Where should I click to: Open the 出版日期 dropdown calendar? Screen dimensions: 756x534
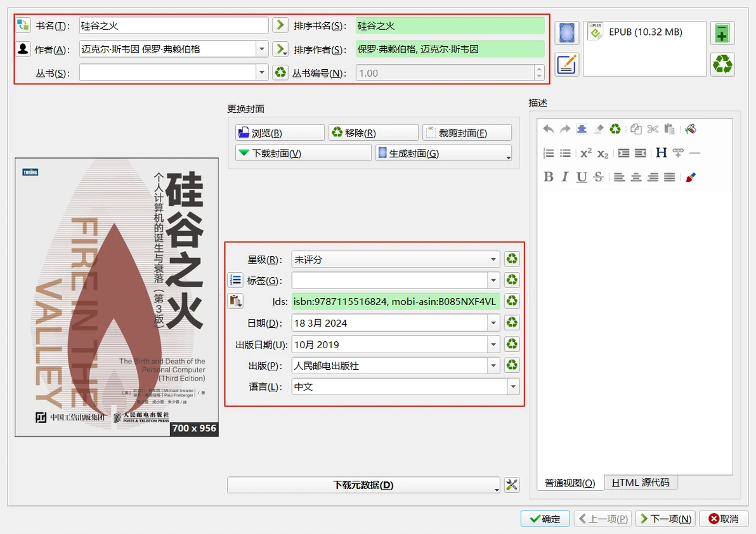(493, 344)
